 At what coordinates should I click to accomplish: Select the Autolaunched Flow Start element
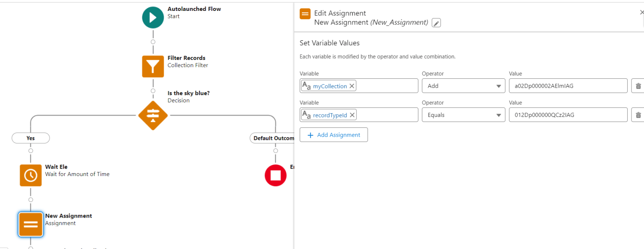coord(153,17)
